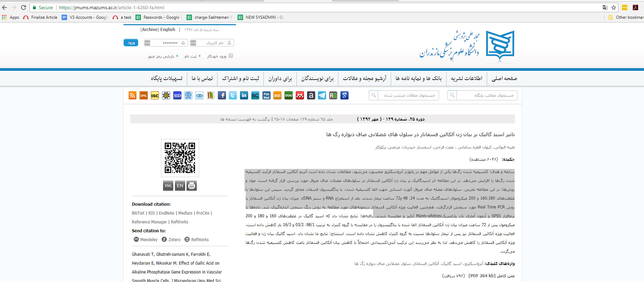Click the blue login button (ورود)

point(131,43)
